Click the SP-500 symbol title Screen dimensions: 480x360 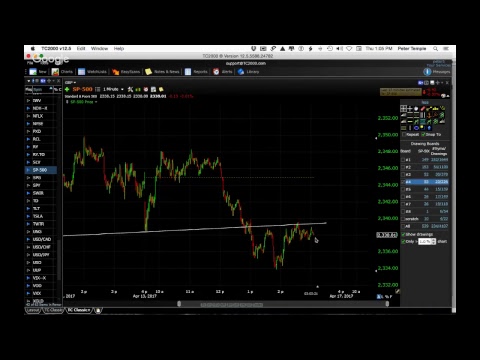(82, 89)
